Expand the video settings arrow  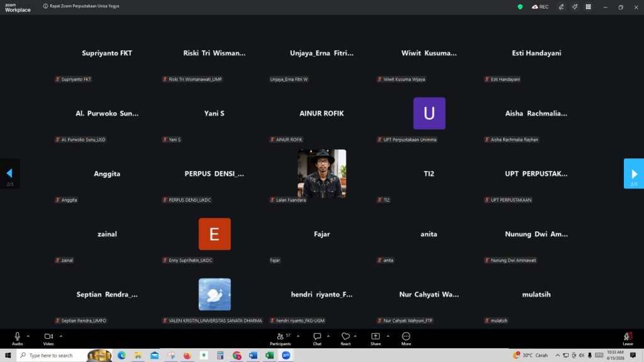61,336
